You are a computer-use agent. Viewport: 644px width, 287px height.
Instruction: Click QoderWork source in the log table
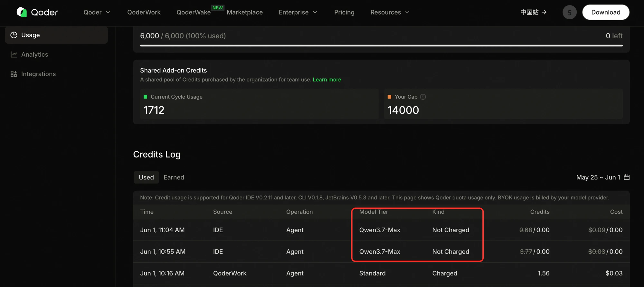pyautogui.click(x=230, y=273)
